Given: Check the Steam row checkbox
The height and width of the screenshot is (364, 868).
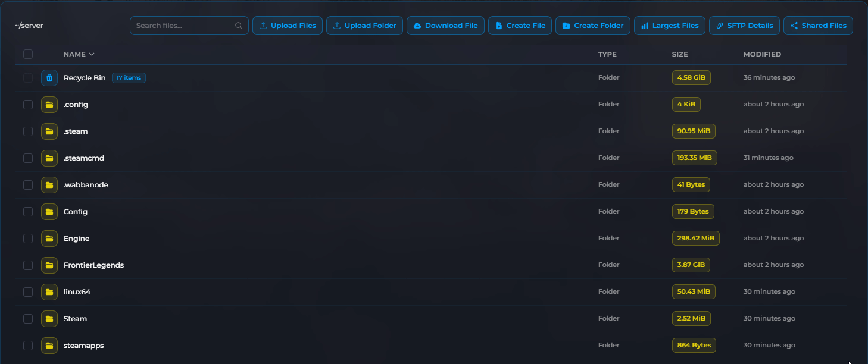Looking at the screenshot, I should (28, 319).
